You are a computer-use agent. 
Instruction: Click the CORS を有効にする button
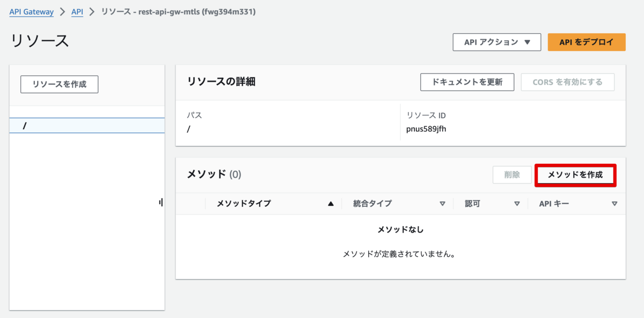click(567, 82)
